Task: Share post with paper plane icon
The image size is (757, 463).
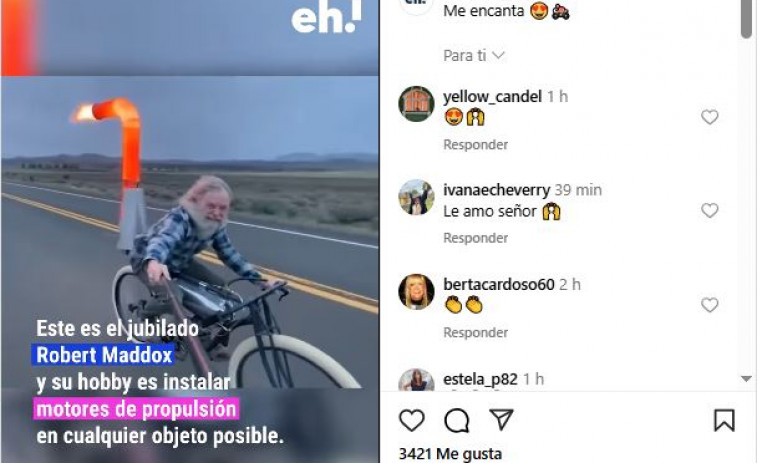Action: pos(502,420)
